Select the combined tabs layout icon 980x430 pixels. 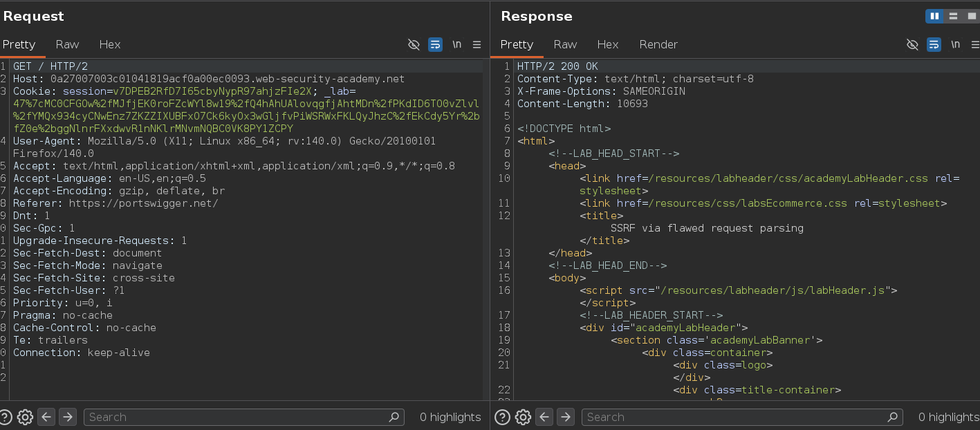click(971, 16)
